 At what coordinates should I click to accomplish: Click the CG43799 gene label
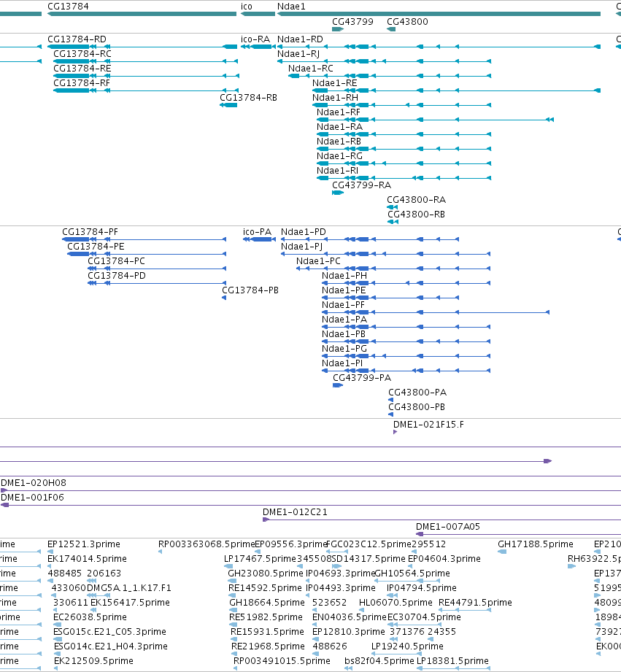click(352, 21)
